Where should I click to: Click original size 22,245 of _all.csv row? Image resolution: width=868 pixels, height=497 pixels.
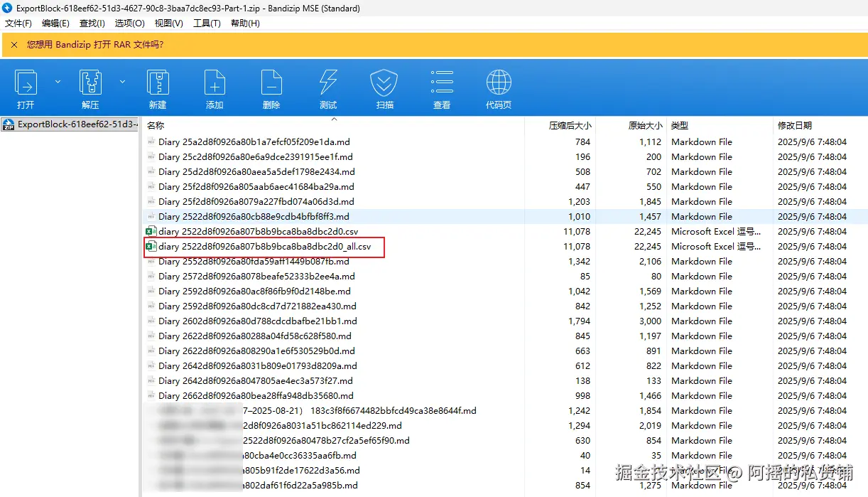[648, 247]
